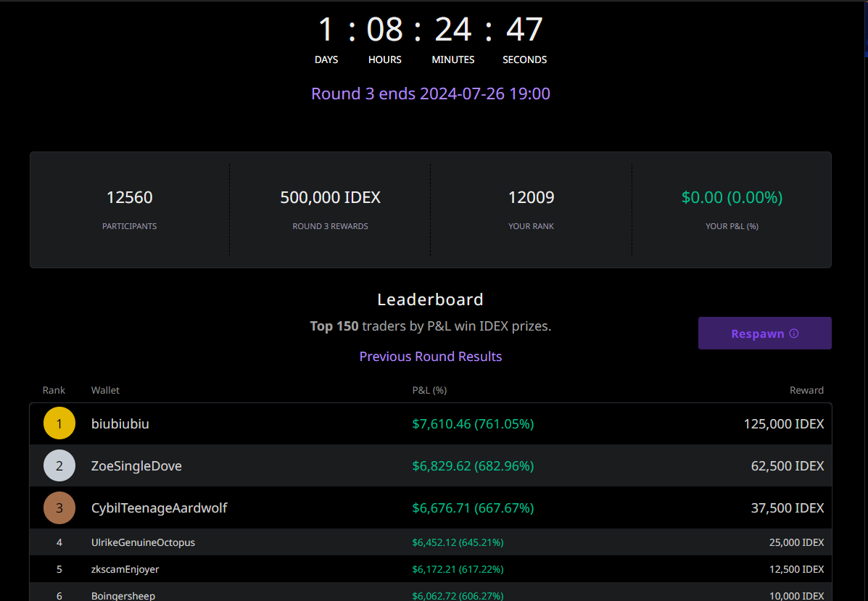Click the ROUND 3 REWARDS label

[331, 225]
